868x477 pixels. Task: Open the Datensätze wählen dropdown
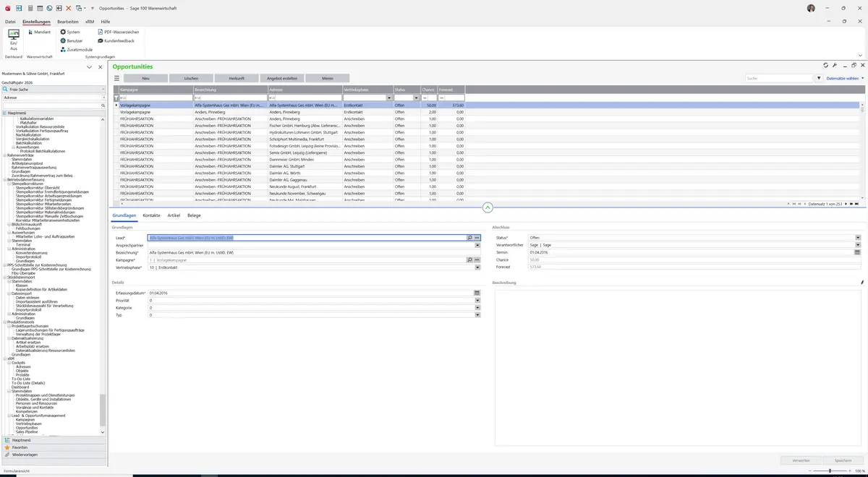tap(845, 78)
